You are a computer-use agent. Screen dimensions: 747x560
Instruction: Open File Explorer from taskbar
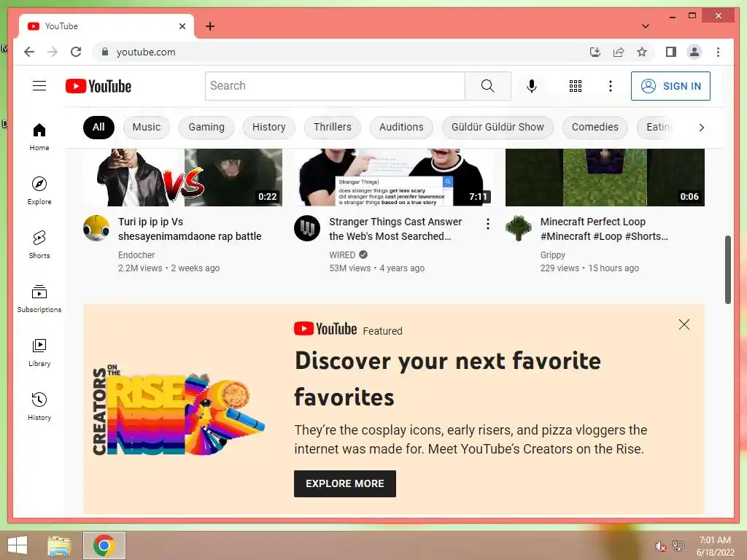pyautogui.click(x=59, y=545)
